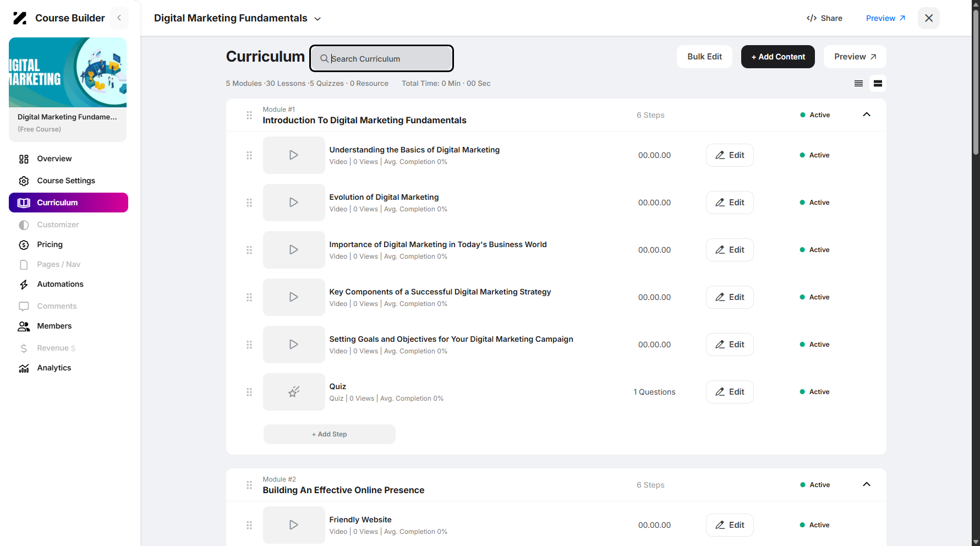The image size is (980, 546).
Task: Click drag handle for Friendly Website lesson
Action: pyautogui.click(x=249, y=525)
